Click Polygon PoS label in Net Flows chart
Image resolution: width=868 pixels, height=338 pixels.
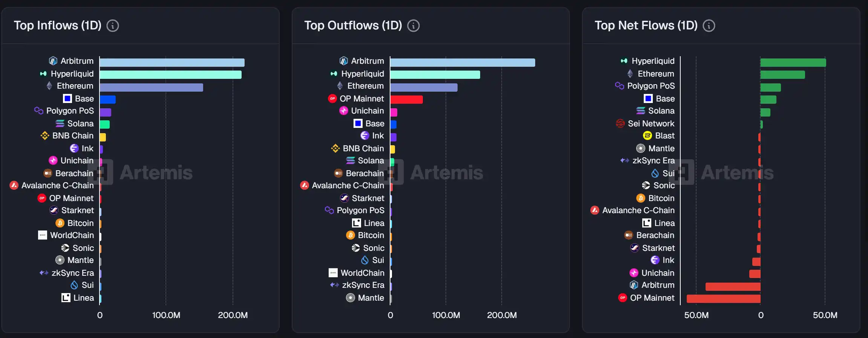point(651,86)
